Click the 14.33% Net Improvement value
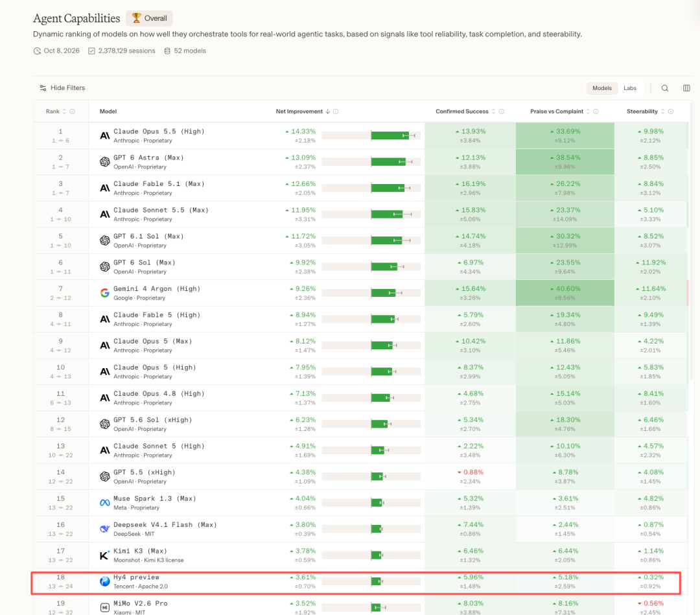 tap(303, 131)
